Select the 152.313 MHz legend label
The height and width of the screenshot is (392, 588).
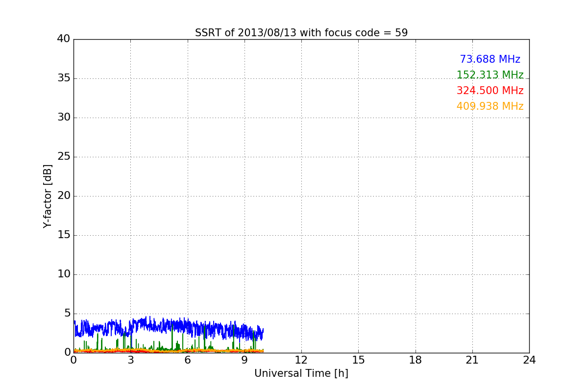pos(490,75)
